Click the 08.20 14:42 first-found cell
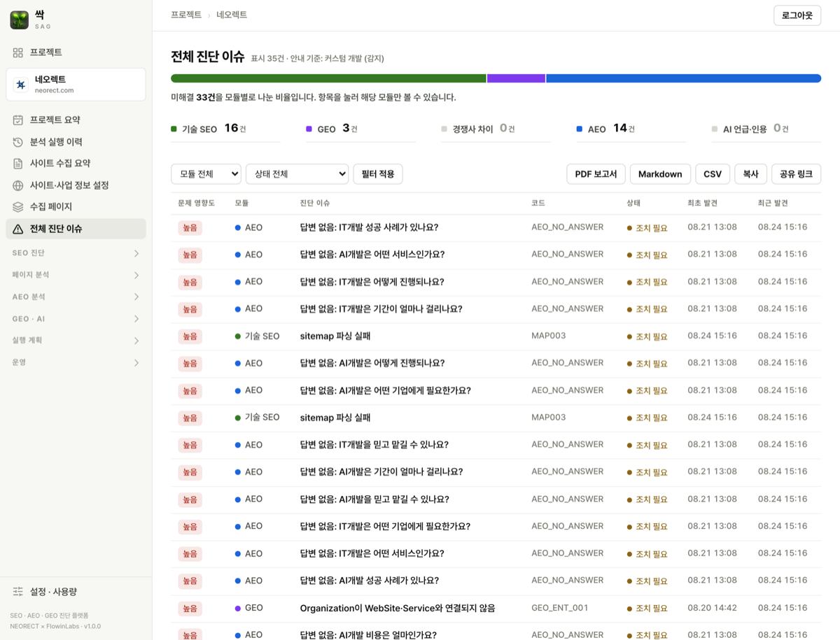The image size is (840, 640). 712,608
